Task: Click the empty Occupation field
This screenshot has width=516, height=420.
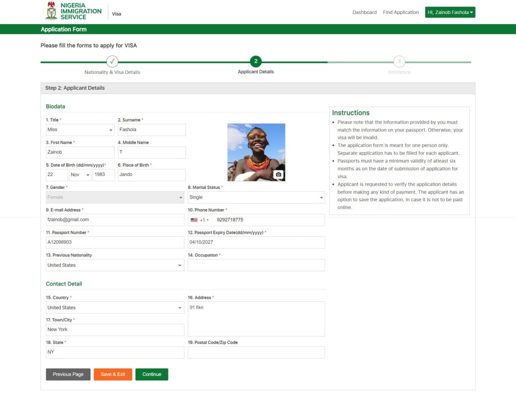Action: tap(256, 265)
